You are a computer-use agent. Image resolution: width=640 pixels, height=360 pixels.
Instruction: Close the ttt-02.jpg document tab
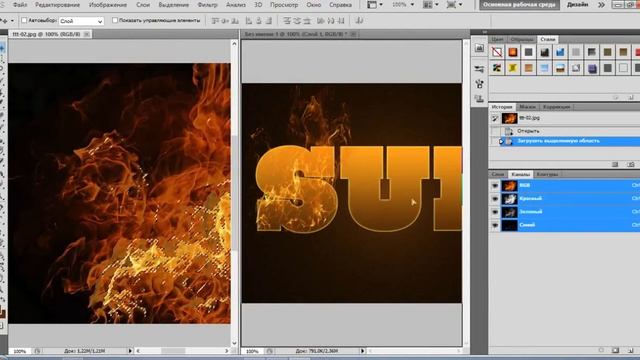pos(87,34)
